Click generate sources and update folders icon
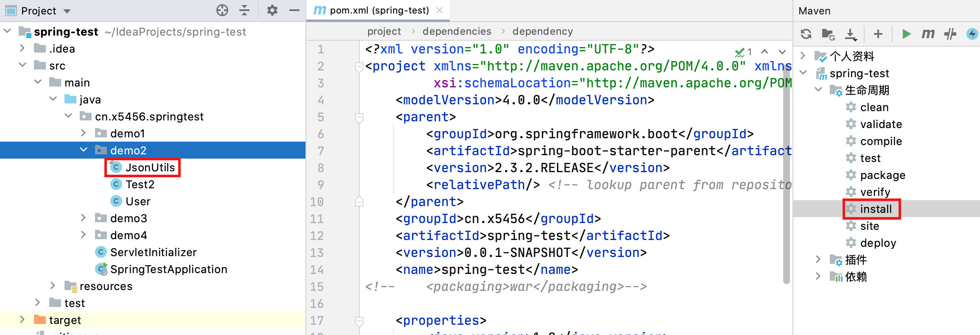The height and width of the screenshot is (335, 980). pos(828,34)
